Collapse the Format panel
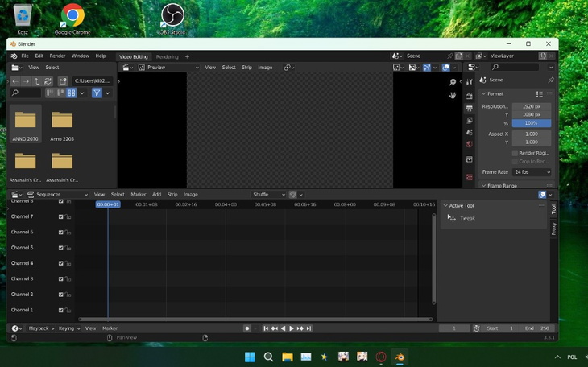Image resolution: width=588 pixels, height=367 pixels. click(x=495, y=94)
